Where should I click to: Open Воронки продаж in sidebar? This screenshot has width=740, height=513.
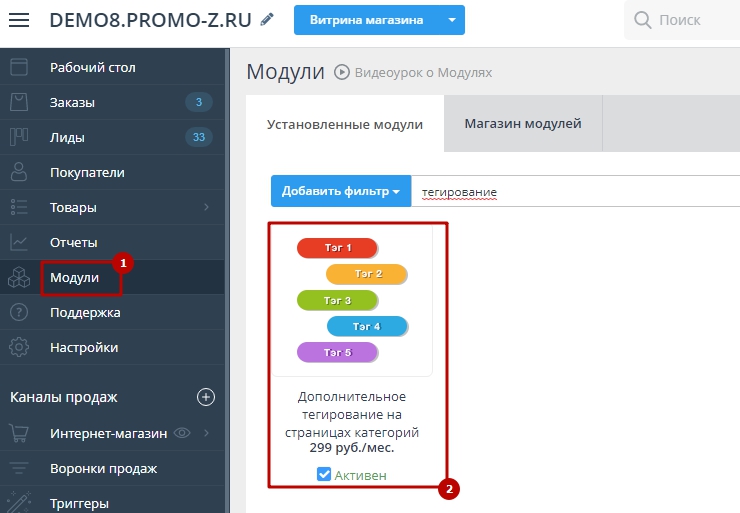click(103, 469)
